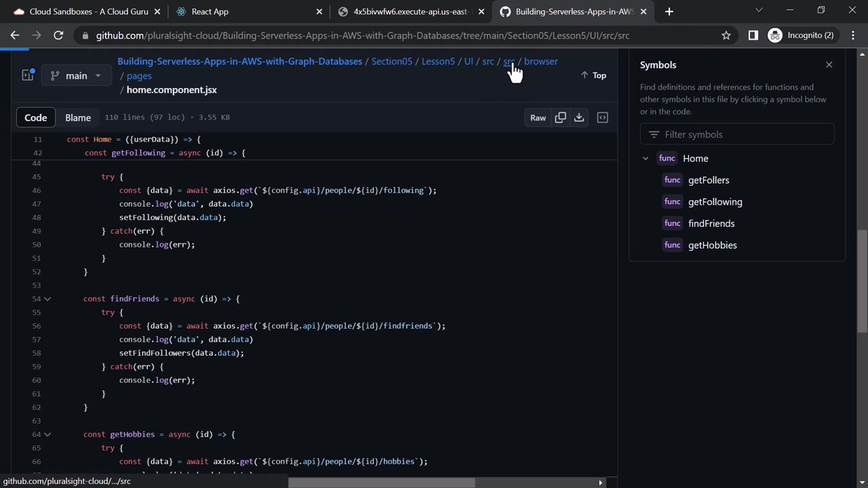Close the Symbols panel
868x488 pixels.
(829, 64)
